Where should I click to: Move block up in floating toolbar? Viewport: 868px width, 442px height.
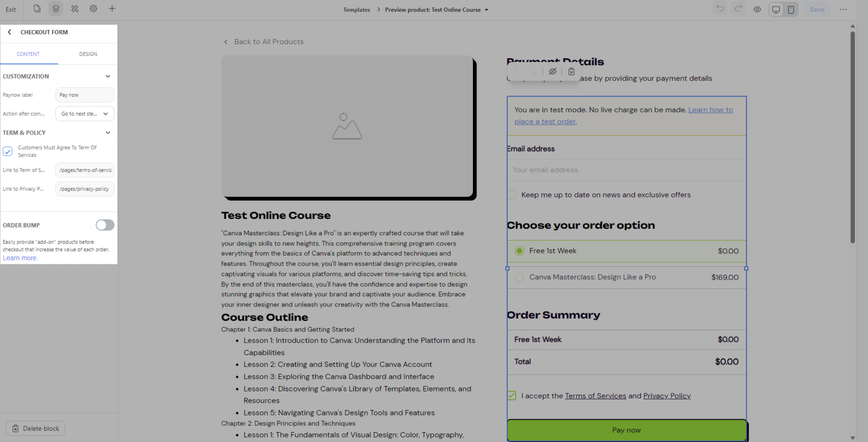click(517, 72)
